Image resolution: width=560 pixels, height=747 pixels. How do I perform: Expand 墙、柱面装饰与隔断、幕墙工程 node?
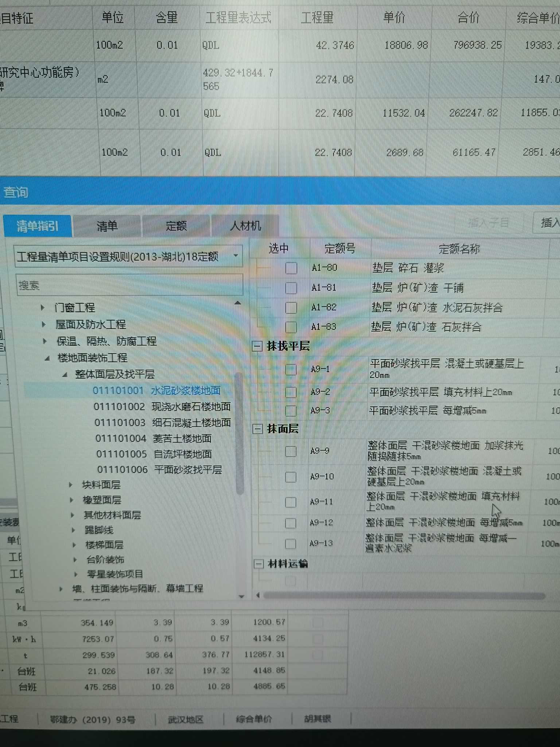[61, 589]
